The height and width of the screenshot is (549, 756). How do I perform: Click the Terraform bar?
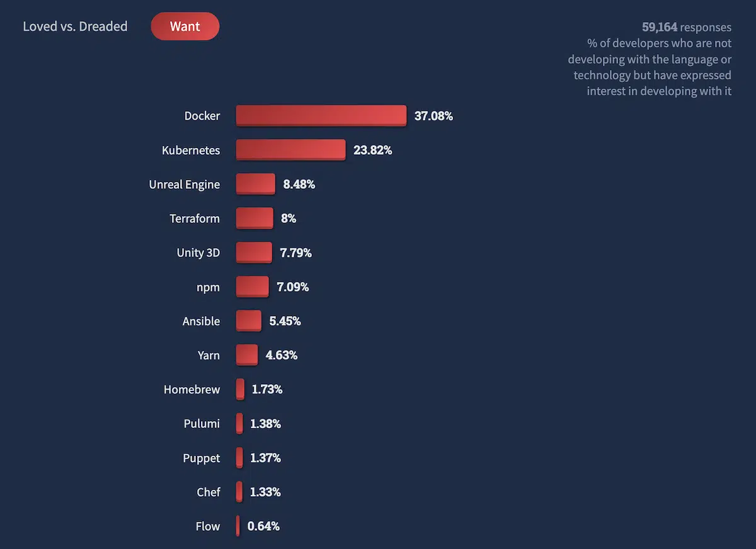point(254,218)
